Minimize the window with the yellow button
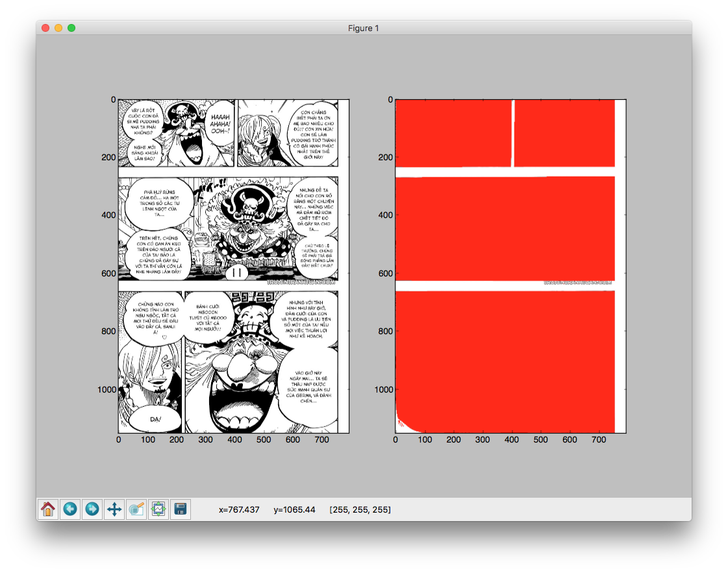The image size is (728, 573). pos(58,28)
